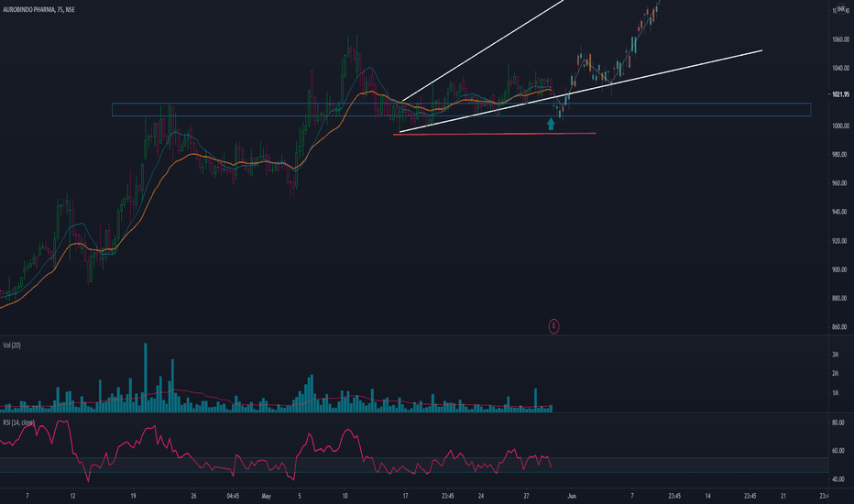The image size is (854, 504).
Task: Click the RSI (14, close) indicator label
Action: tap(18, 422)
